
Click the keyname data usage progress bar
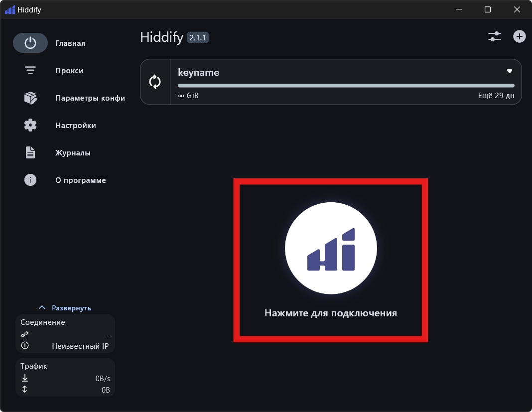point(346,86)
